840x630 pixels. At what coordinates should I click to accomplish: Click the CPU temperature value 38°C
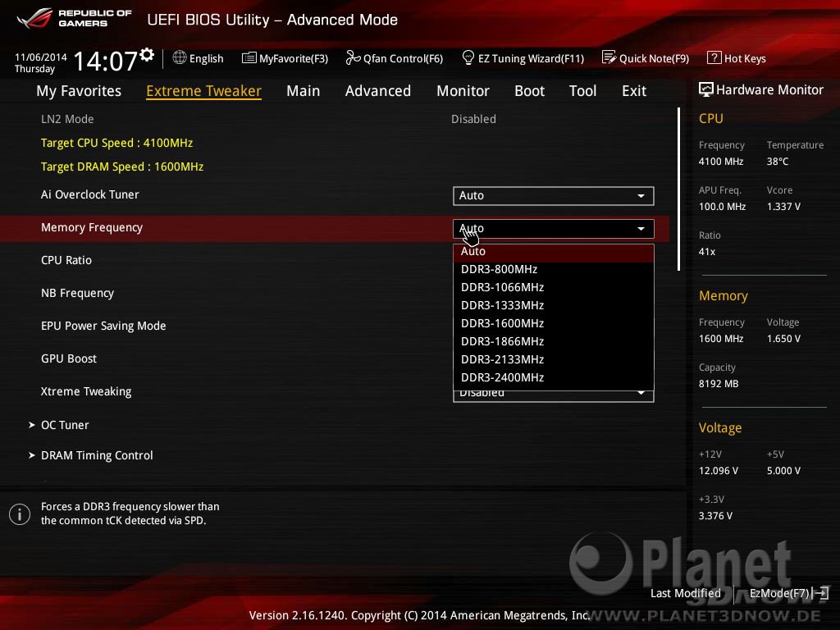click(778, 162)
